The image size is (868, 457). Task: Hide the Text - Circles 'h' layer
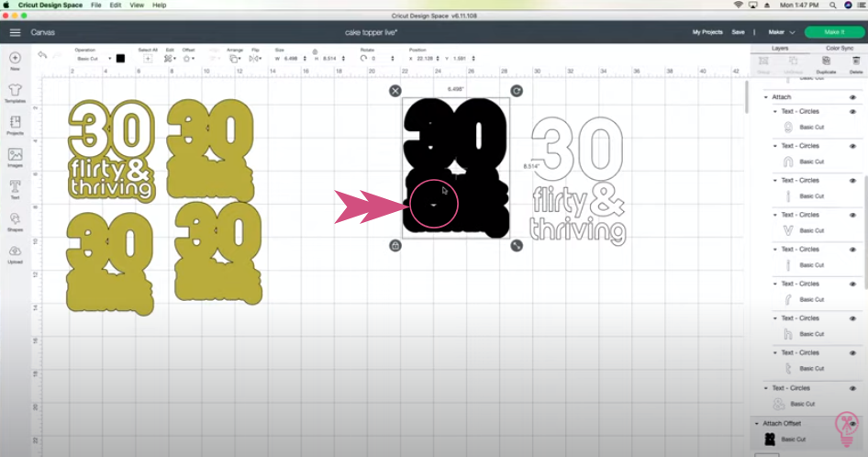852,318
